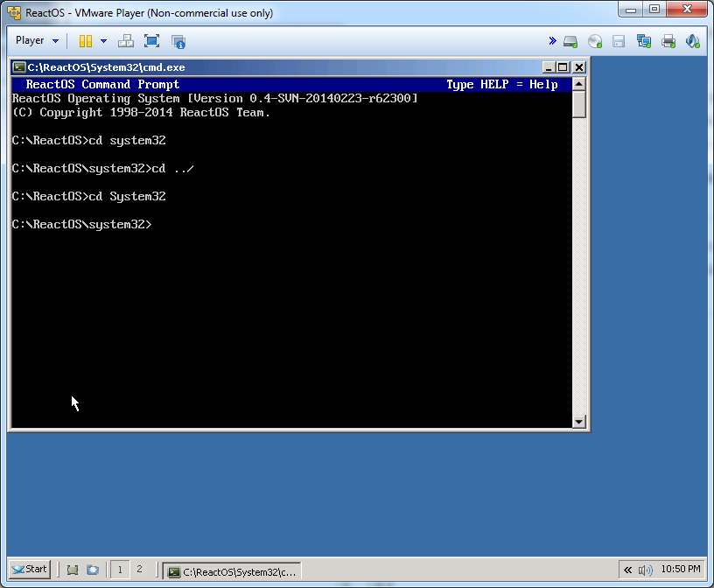Viewport: 714px width, 588px height.
Task: Click the console scrollbar up arrow
Action: tap(578, 84)
